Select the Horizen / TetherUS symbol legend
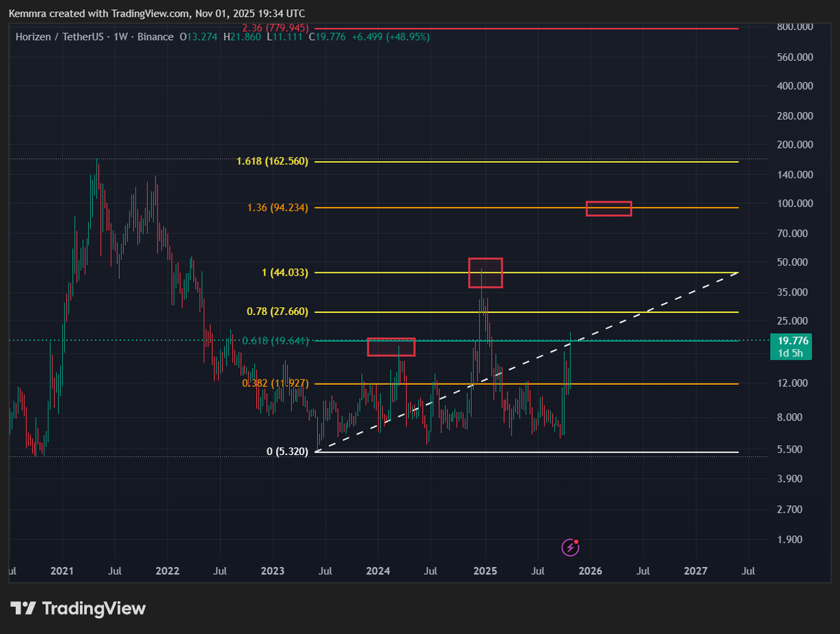Screen dimensions: 840x634 pos(94,36)
